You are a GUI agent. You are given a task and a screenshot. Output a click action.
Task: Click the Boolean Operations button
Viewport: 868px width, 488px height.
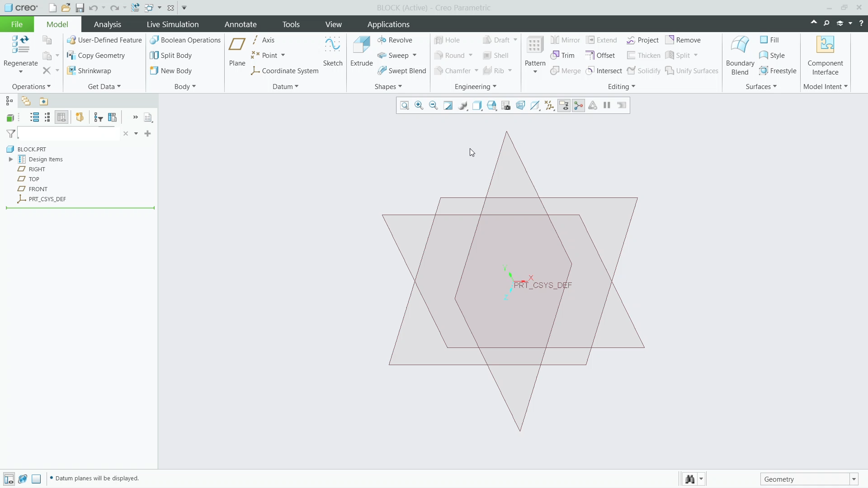tap(185, 40)
